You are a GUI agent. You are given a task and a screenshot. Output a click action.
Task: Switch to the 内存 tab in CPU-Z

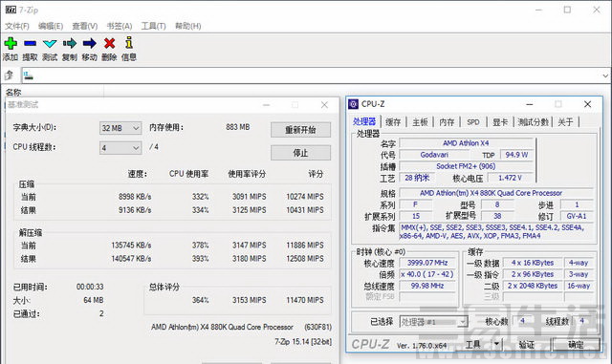[447, 122]
